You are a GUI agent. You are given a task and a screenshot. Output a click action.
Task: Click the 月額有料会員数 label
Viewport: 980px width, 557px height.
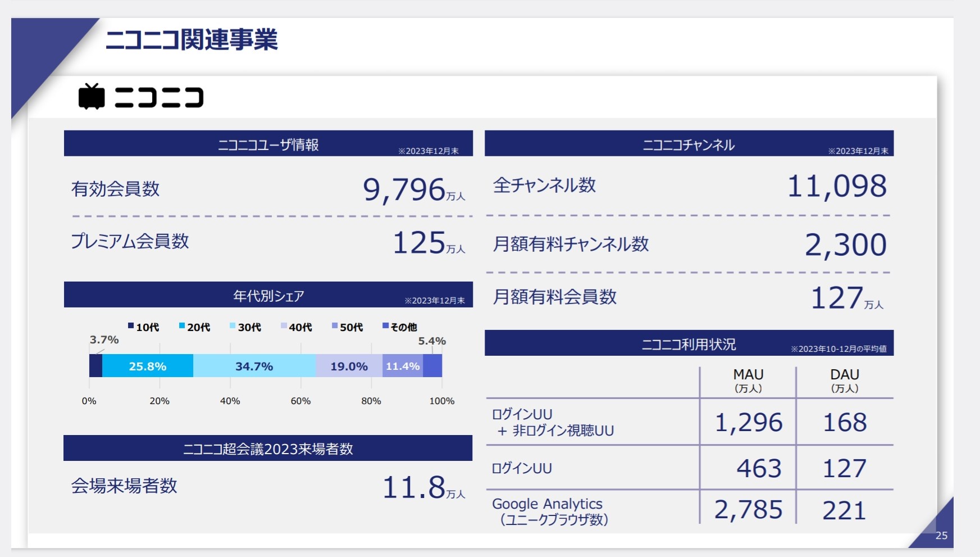tap(555, 297)
